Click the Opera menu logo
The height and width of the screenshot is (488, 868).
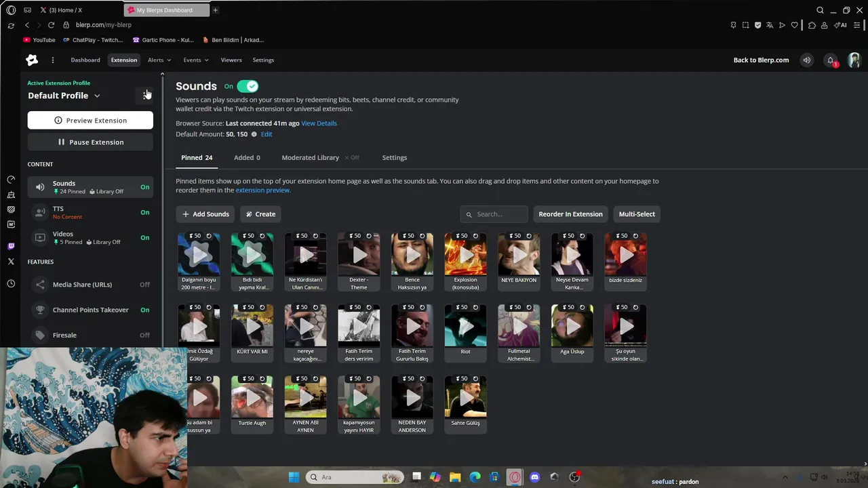point(11,10)
